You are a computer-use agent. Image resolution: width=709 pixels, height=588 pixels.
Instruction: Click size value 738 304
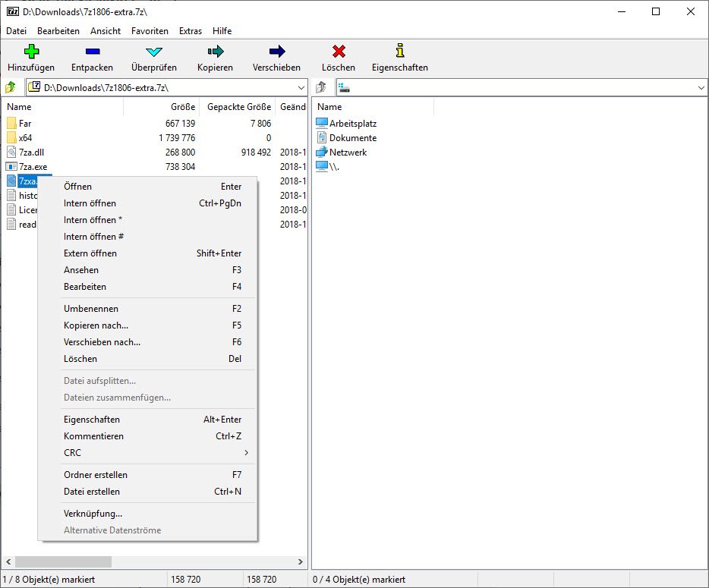click(x=180, y=166)
